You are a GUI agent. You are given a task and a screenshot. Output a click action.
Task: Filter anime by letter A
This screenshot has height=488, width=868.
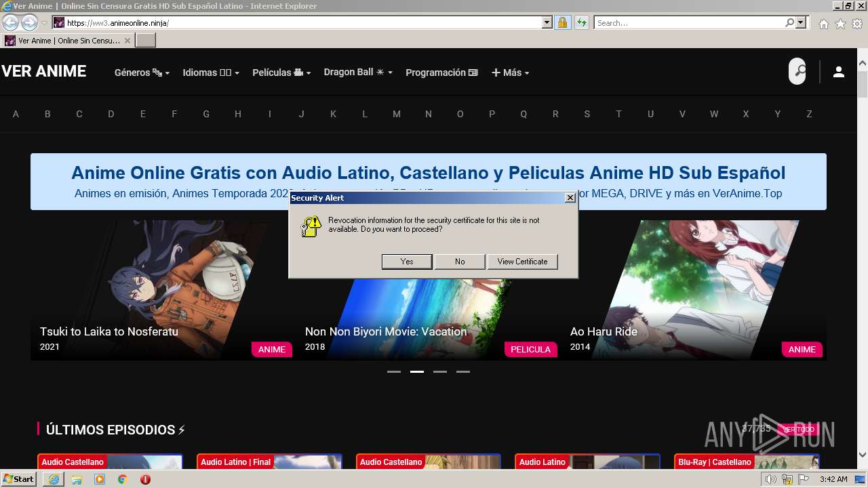coord(16,114)
